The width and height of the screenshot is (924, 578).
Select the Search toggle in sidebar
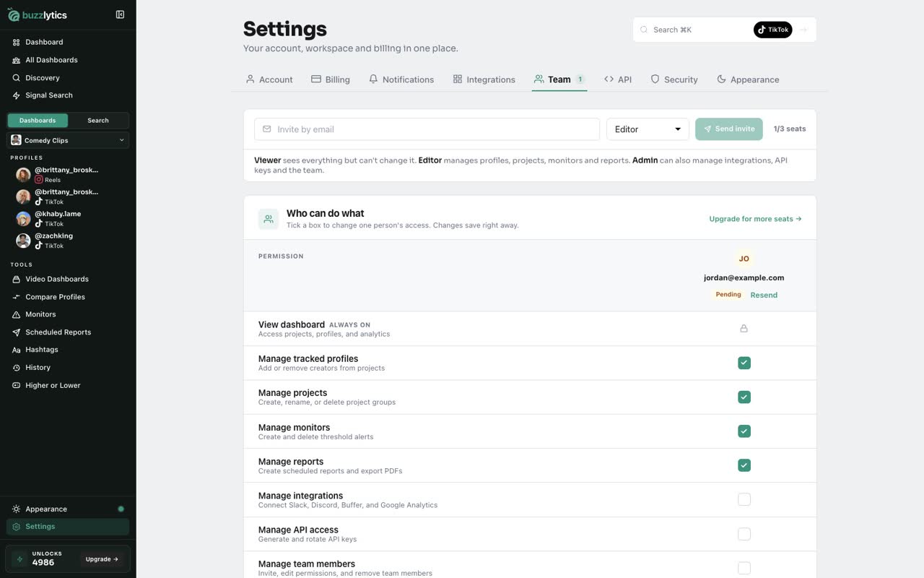pos(98,121)
